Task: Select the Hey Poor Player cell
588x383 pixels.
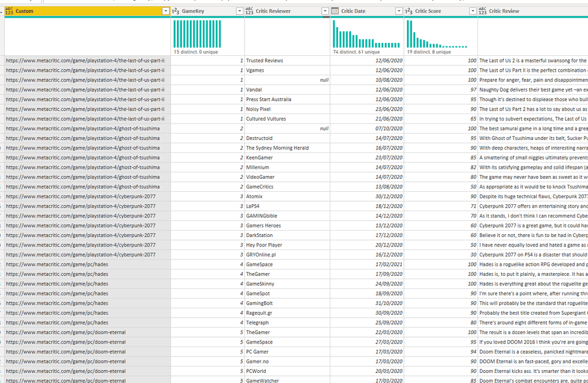Action: [288, 245]
